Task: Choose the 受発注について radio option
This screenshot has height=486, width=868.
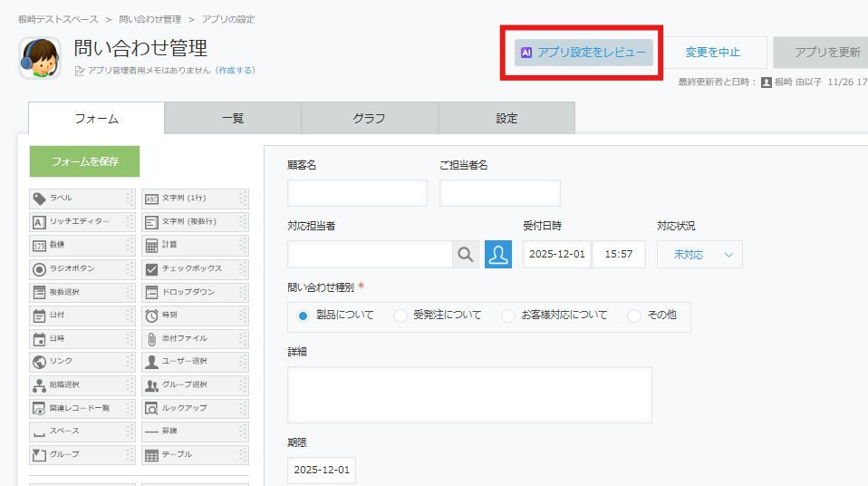Action: point(400,316)
